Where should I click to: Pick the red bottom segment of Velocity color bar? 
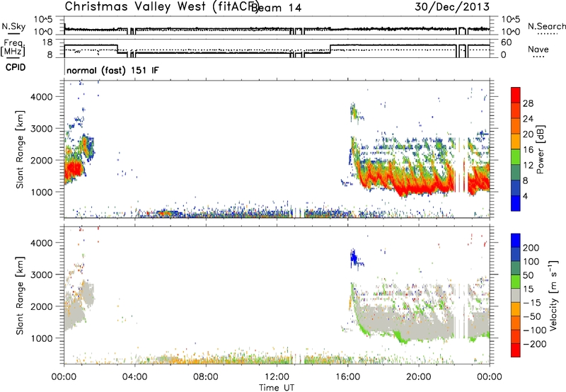(516, 350)
